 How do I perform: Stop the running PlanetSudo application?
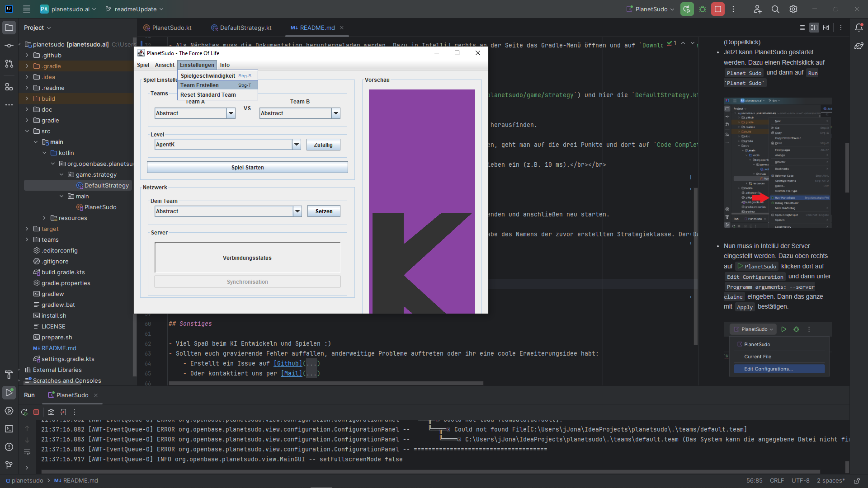tap(717, 9)
